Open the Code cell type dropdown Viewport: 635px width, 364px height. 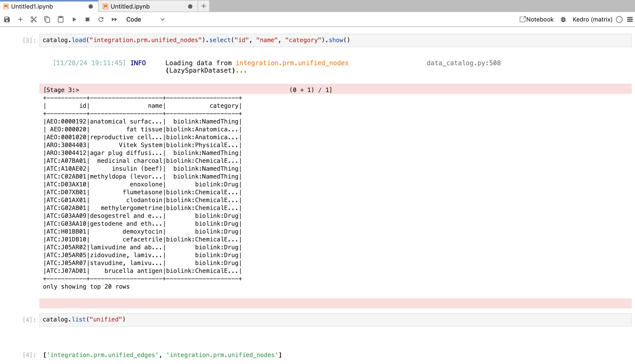pos(145,19)
